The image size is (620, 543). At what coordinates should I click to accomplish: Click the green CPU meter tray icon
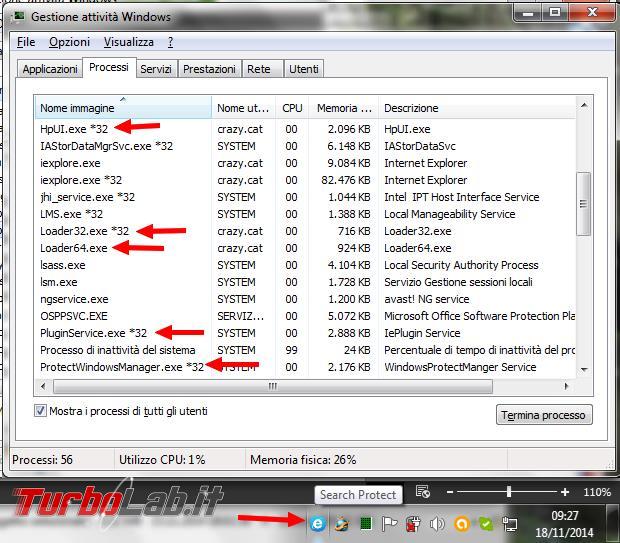click(x=366, y=524)
